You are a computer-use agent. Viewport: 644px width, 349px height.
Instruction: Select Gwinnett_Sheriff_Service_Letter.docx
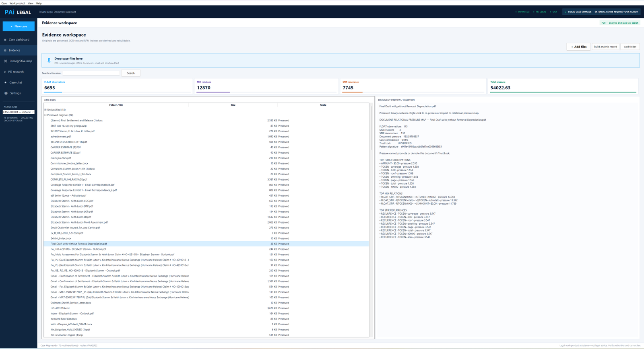coord(206,303)
